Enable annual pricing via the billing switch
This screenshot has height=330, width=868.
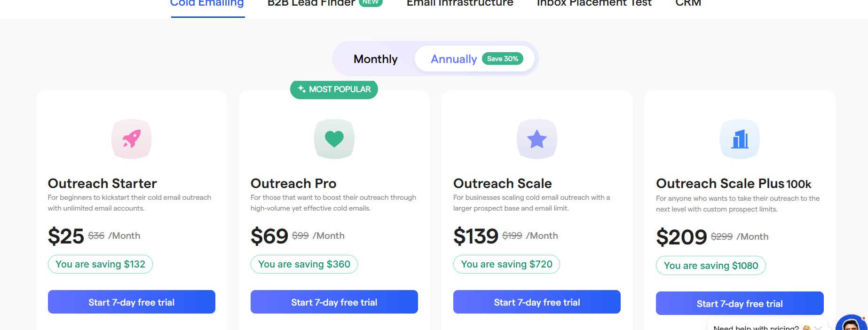453,59
